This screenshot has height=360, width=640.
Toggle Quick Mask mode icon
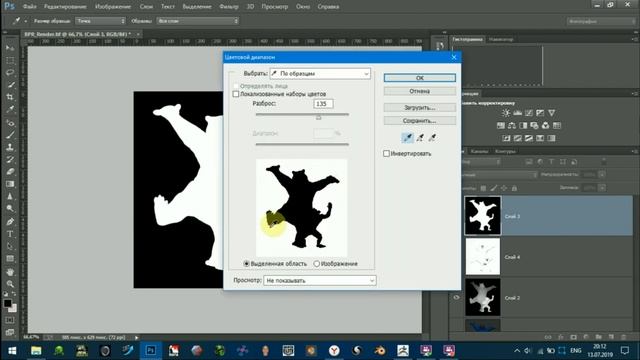pos(10,320)
